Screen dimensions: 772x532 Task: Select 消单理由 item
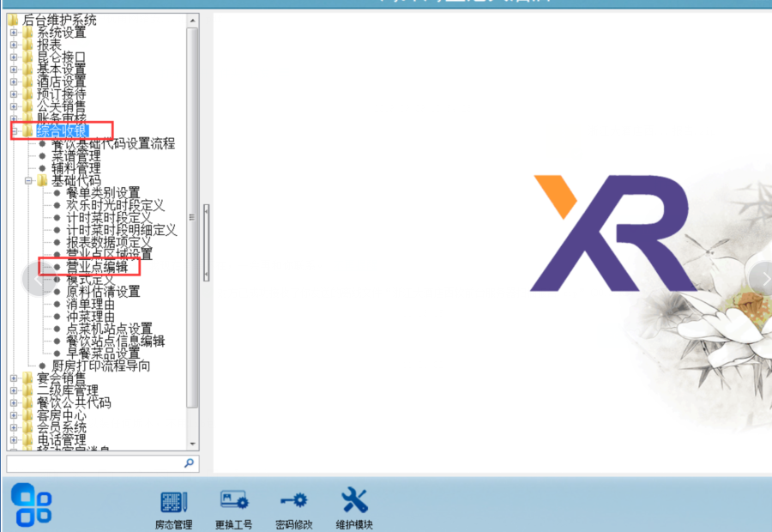click(91, 304)
